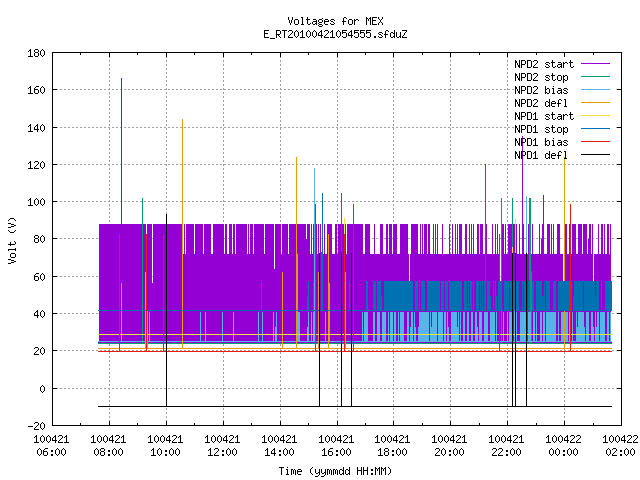Screen dimensions: 640x480
Task: Click the 100421 16:00 time tick label
Action: click(x=336, y=446)
